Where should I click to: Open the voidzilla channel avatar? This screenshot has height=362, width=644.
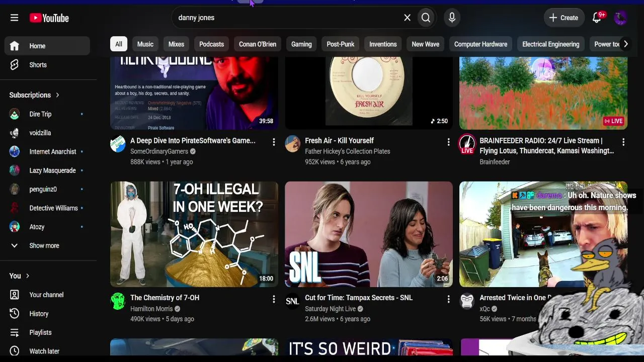click(15, 133)
